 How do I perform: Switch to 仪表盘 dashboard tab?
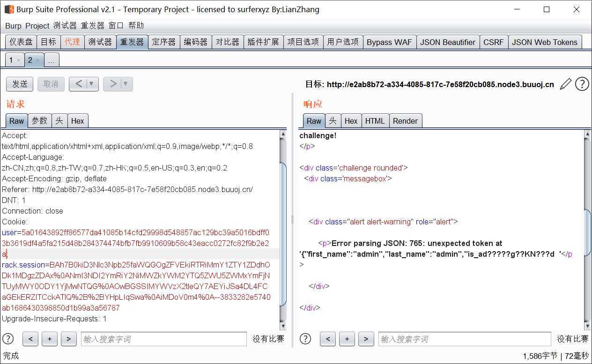click(21, 42)
